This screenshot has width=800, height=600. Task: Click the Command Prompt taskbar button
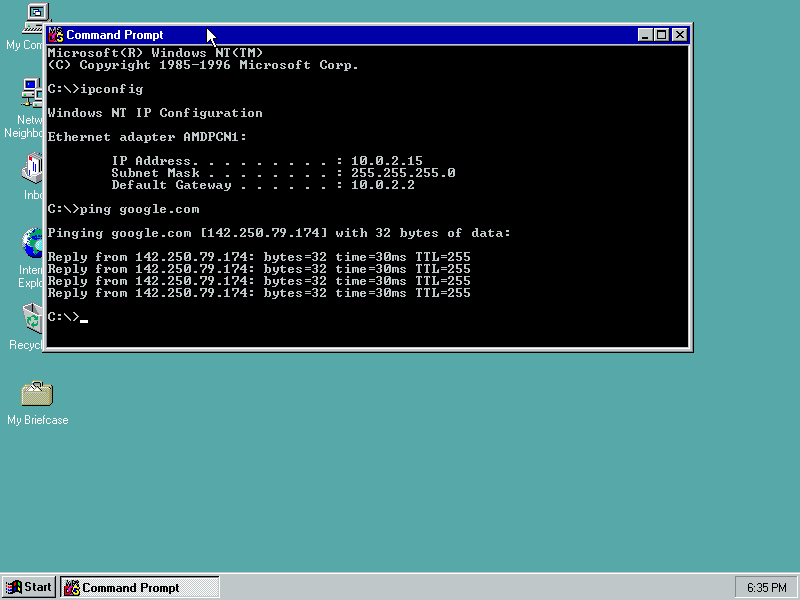[x=139, y=587]
